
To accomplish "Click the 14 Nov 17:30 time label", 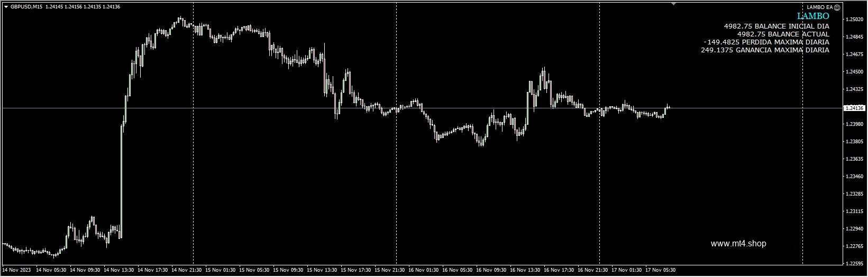I will click(152, 270).
